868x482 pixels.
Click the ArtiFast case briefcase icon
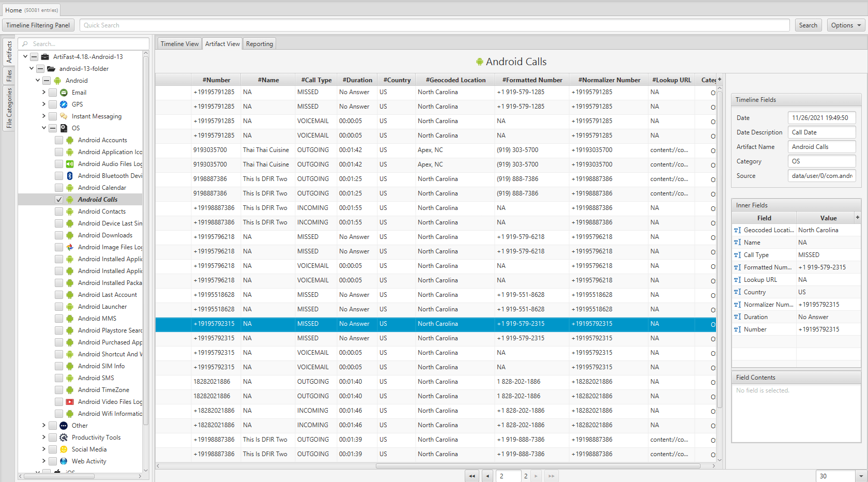point(45,57)
